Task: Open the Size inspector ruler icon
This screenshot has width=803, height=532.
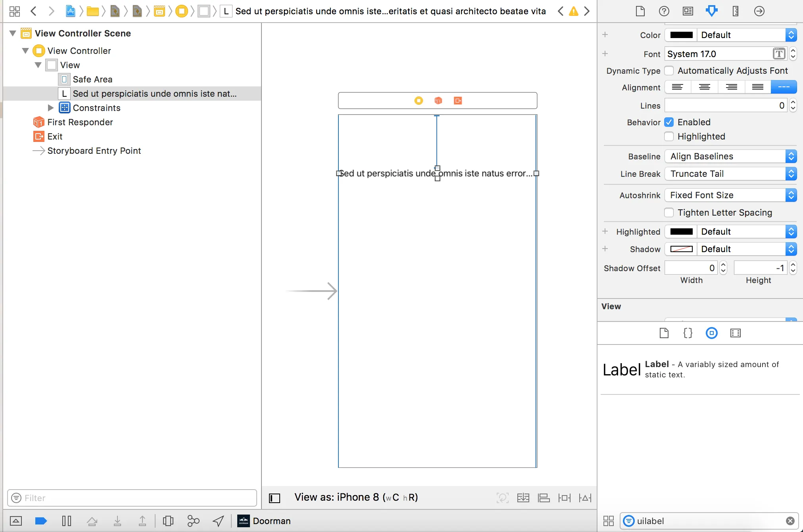Action: pyautogui.click(x=735, y=11)
